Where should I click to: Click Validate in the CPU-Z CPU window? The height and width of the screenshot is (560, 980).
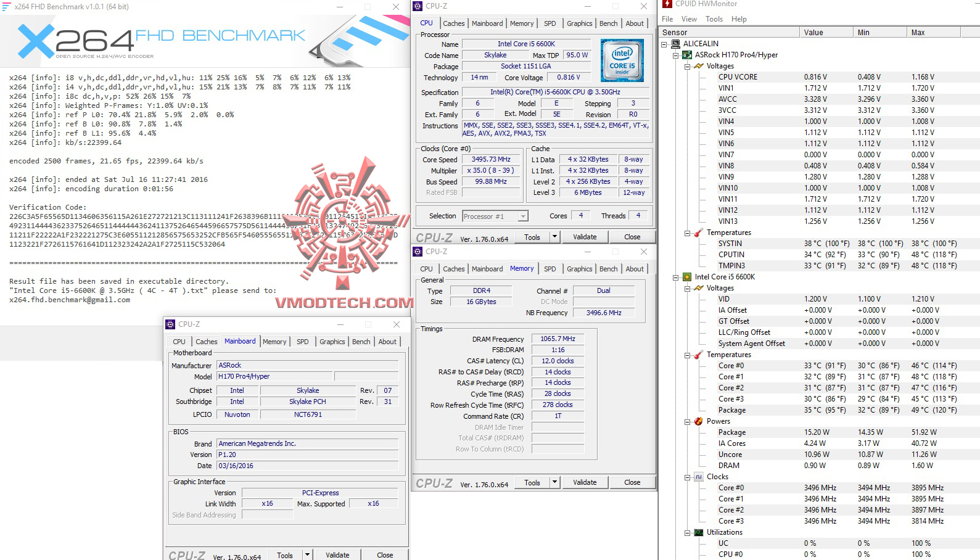[x=585, y=237]
